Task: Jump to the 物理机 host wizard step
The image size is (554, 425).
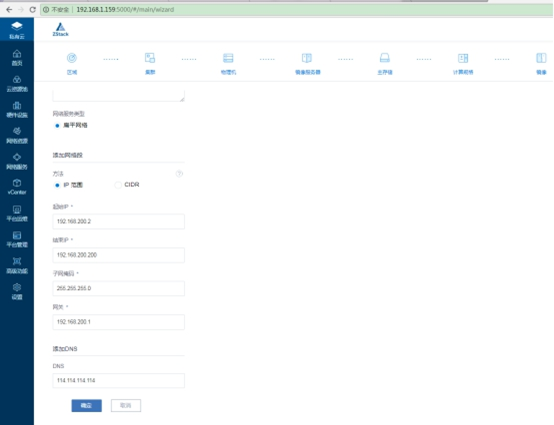Action: 228,63
